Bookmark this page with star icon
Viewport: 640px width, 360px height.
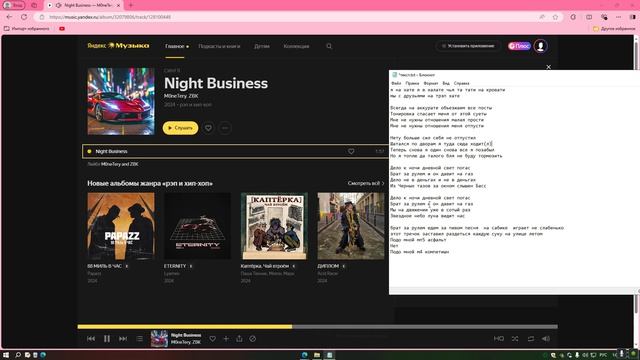click(556, 17)
